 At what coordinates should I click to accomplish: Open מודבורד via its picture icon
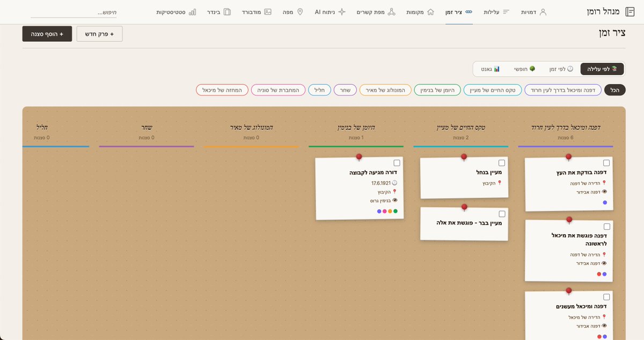[268, 12]
